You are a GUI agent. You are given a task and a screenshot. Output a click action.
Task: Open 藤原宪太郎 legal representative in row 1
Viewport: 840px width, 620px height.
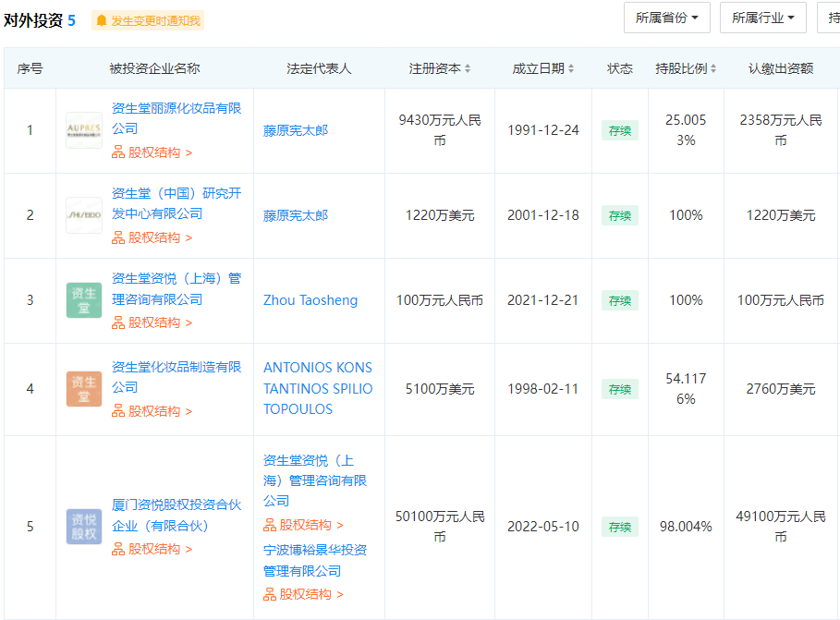(x=296, y=131)
